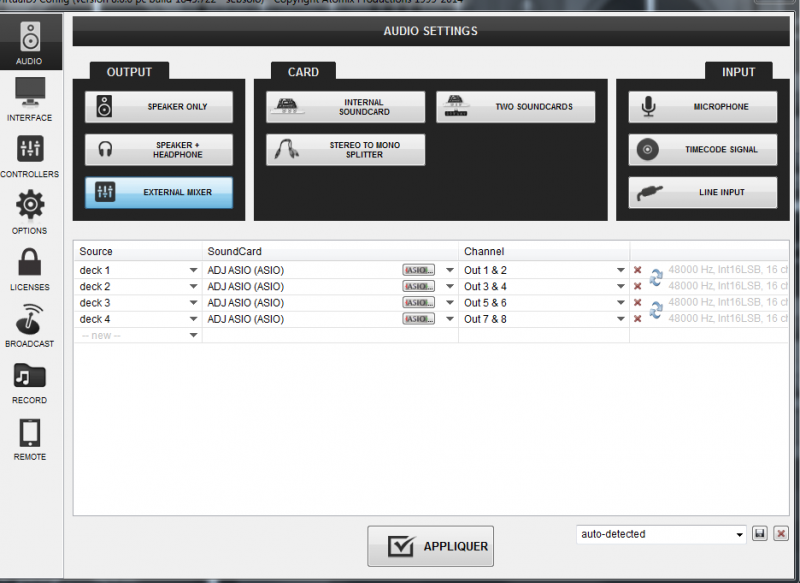Select the OUTPUT tab label
The height and width of the screenshot is (583, 800).
pyautogui.click(x=129, y=72)
